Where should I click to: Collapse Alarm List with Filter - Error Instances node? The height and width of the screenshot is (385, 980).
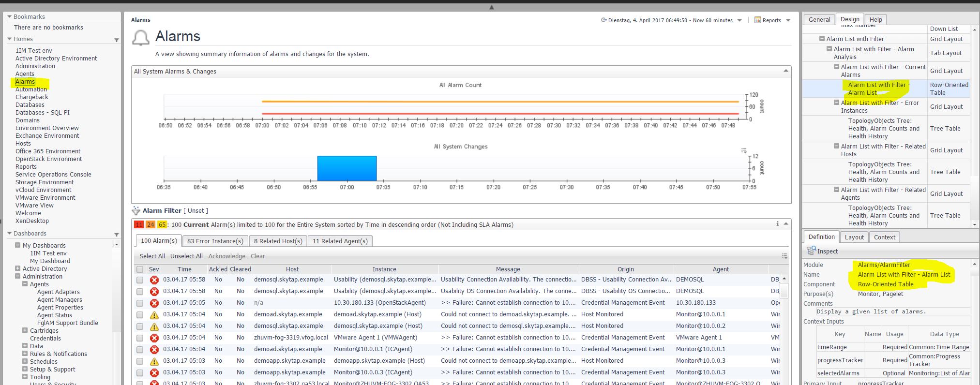pyautogui.click(x=836, y=103)
